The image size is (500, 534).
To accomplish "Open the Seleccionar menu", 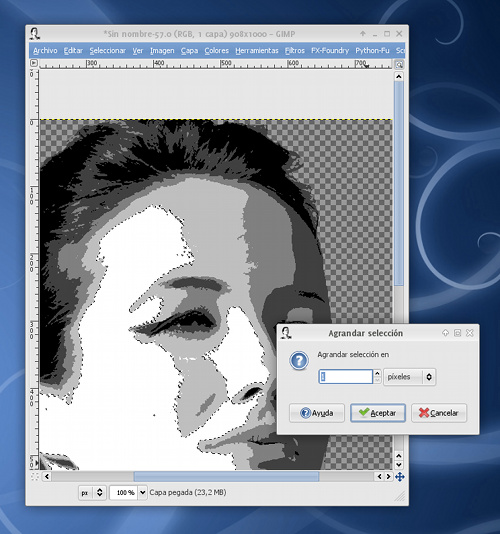I will tap(108, 51).
